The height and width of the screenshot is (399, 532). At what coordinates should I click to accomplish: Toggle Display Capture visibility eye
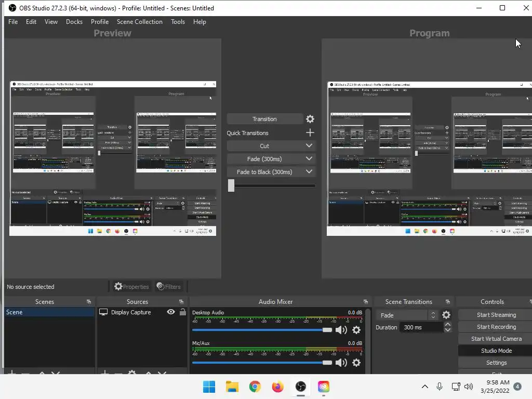[171, 312]
